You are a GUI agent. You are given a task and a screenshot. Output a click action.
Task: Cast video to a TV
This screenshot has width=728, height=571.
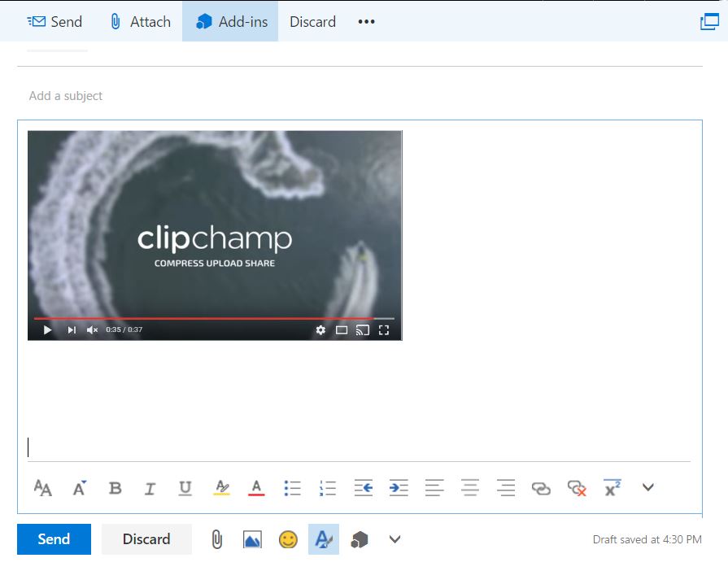pos(363,330)
